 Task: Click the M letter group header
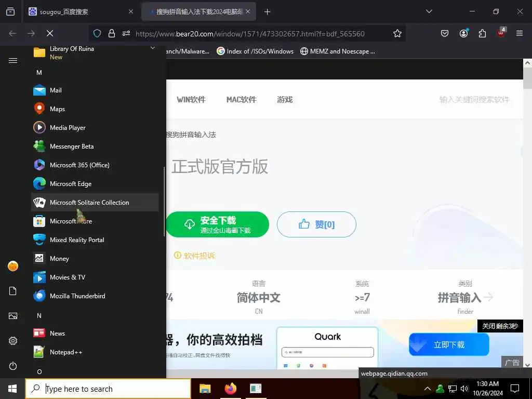pos(39,73)
